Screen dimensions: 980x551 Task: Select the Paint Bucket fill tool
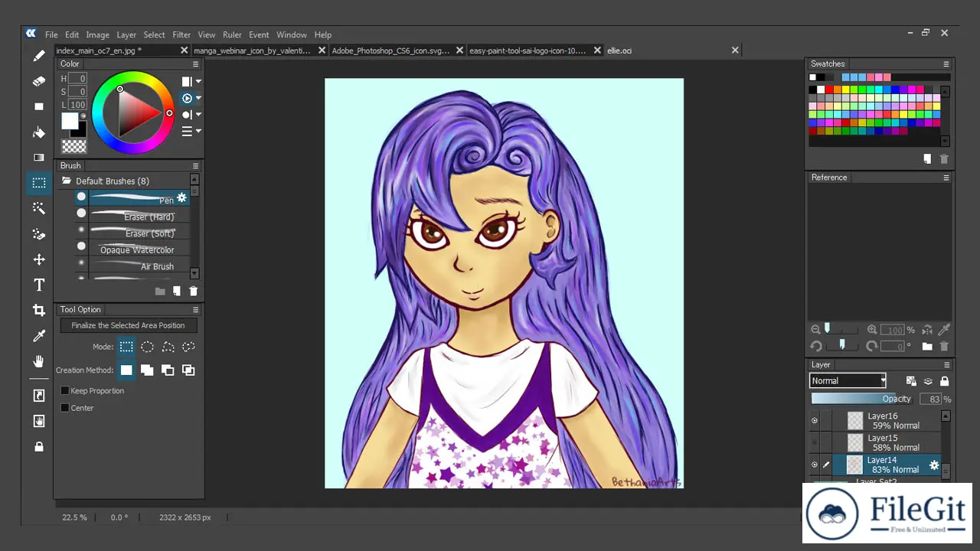39,132
